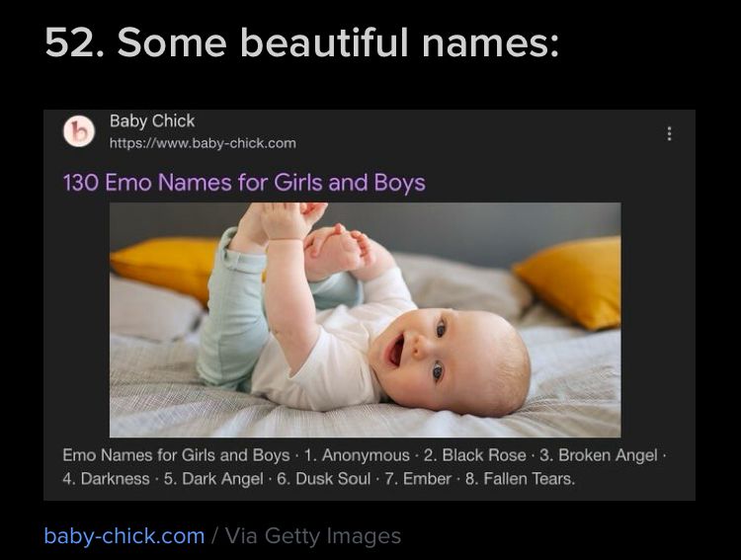Click '8. Fallen Tears.' in the snippet

click(x=521, y=479)
